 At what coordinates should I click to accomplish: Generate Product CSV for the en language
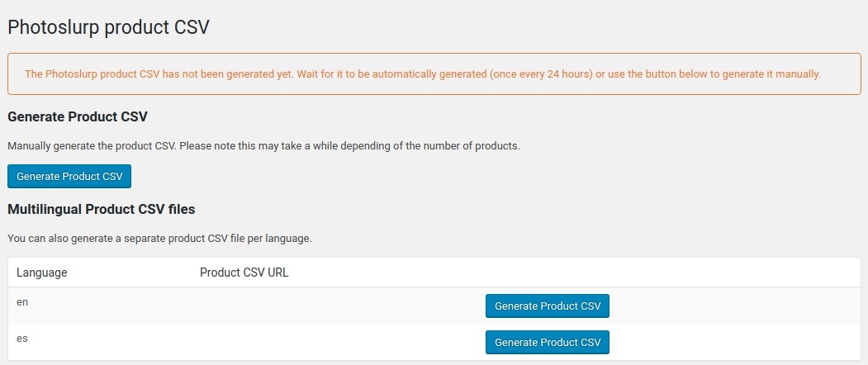pyautogui.click(x=547, y=306)
